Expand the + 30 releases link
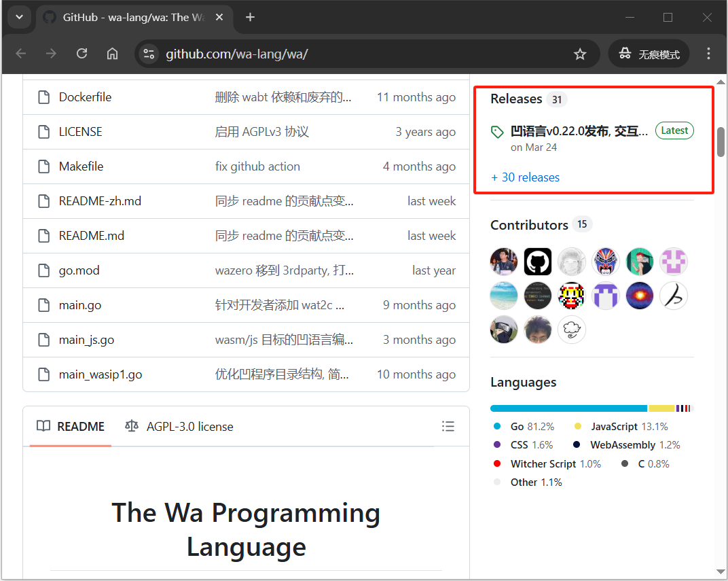 [x=525, y=177]
